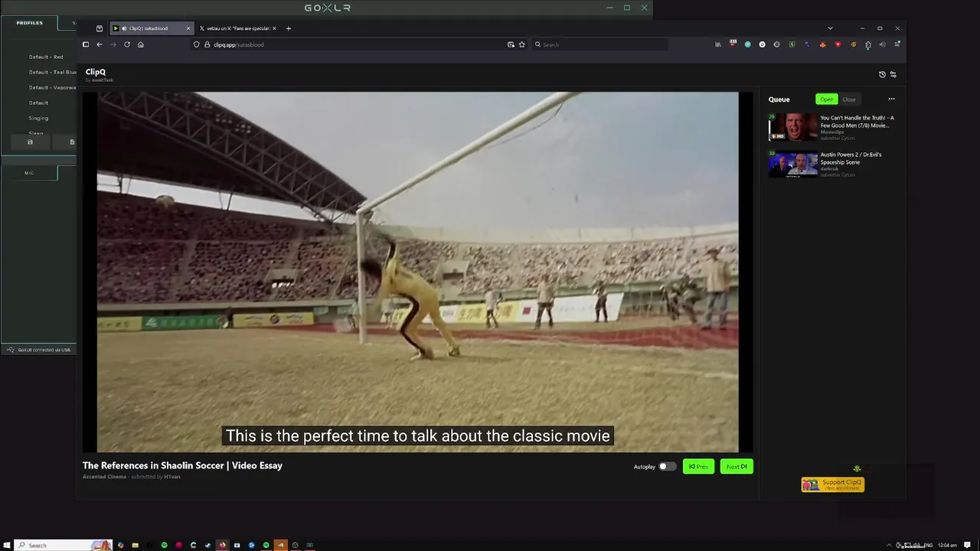This screenshot has height=551, width=980.
Task: Click the speaker icon in browser toolbar
Action: (x=883, y=44)
